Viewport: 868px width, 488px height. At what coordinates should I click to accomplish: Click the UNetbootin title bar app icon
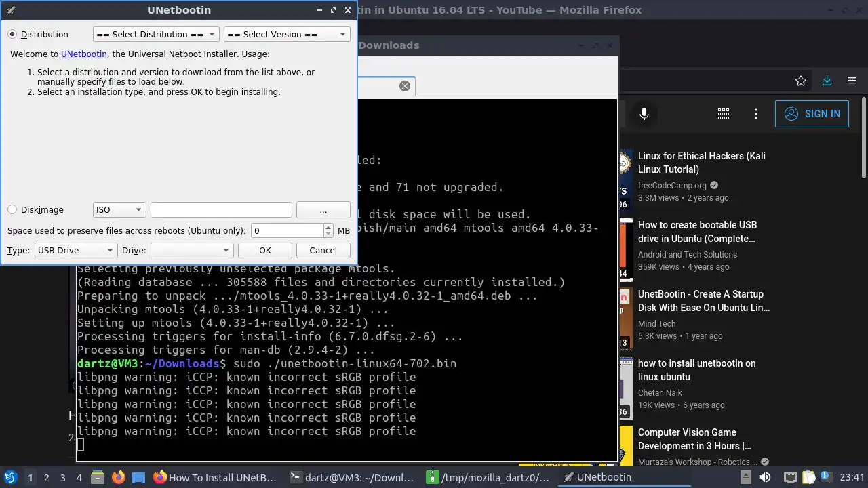[x=10, y=10]
